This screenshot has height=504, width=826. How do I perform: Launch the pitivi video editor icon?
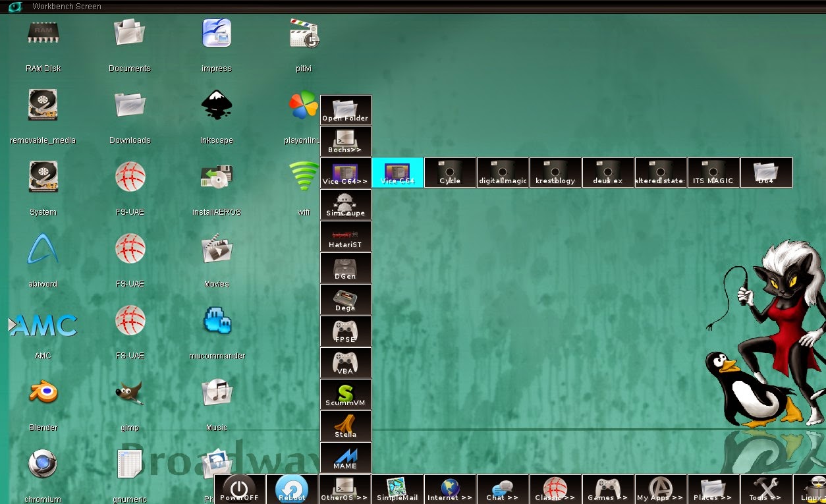click(304, 33)
